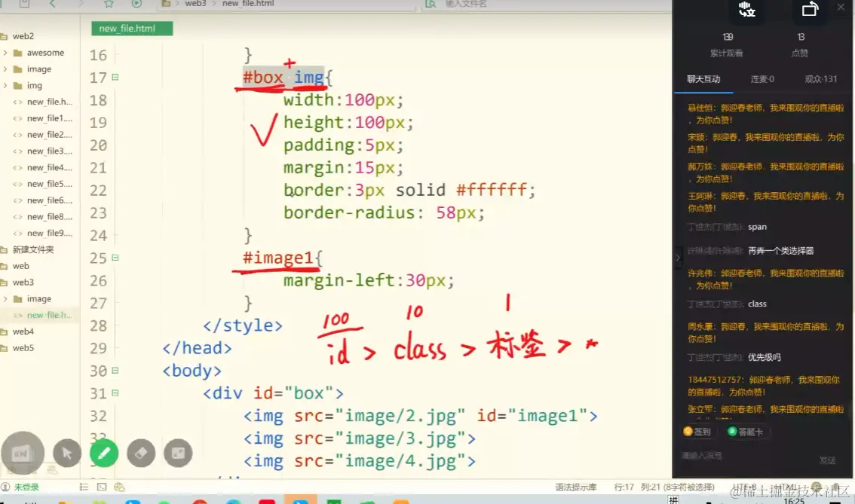Screen dimensions: 855x504
Task: Click the expand screen annotation button
Action: (178, 453)
